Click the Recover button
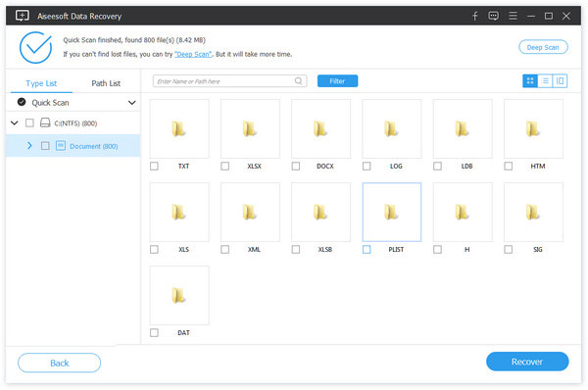588x390 pixels. click(x=527, y=362)
